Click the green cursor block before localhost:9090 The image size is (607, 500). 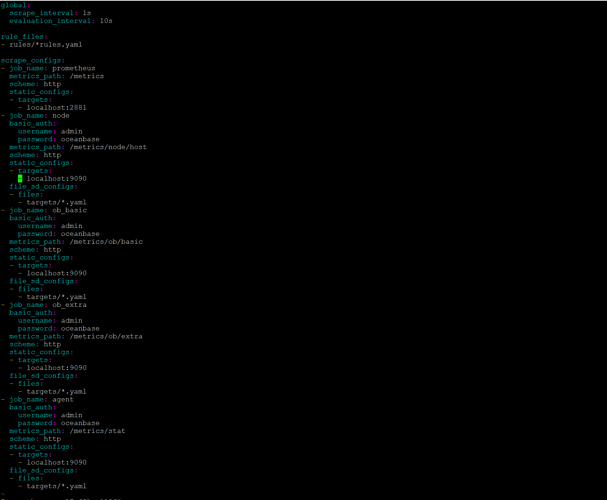[x=20, y=178]
